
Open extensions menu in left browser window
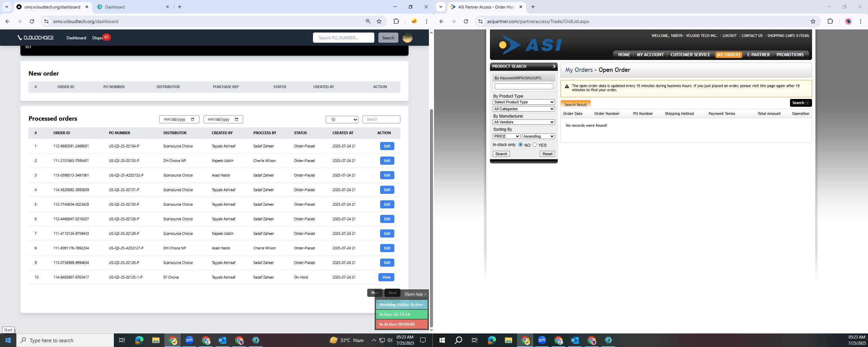tap(396, 21)
